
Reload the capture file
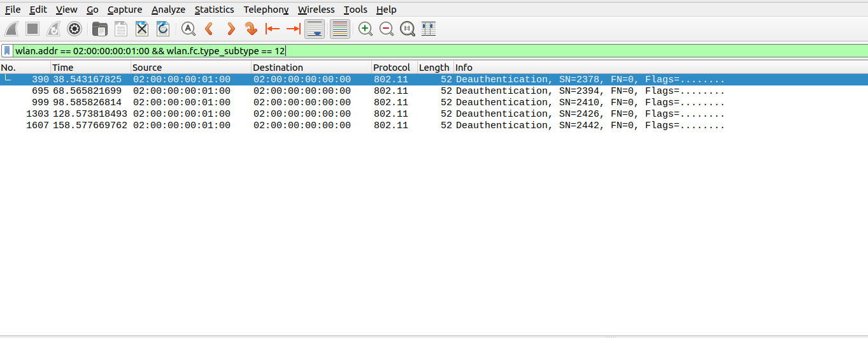(163, 29)
